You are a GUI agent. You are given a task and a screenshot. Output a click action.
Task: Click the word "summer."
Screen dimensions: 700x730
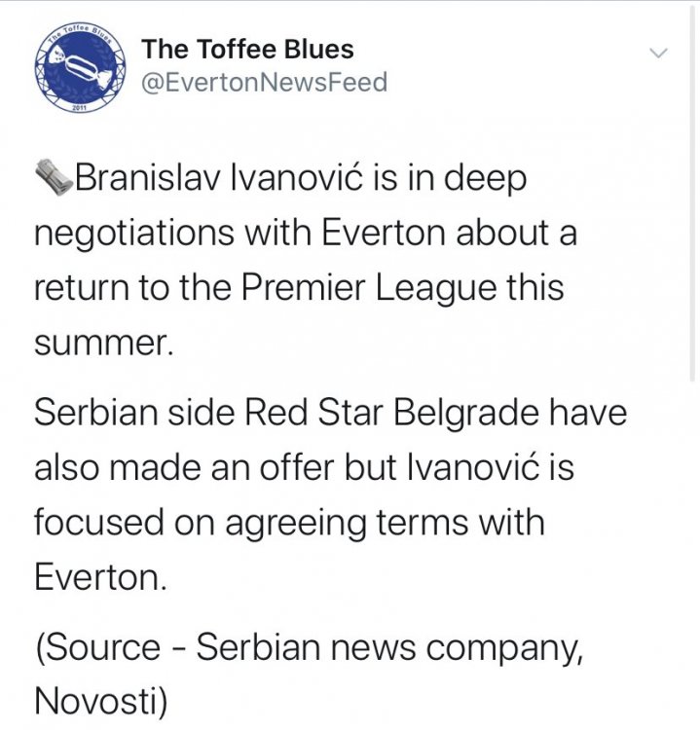tap(102, 346)
